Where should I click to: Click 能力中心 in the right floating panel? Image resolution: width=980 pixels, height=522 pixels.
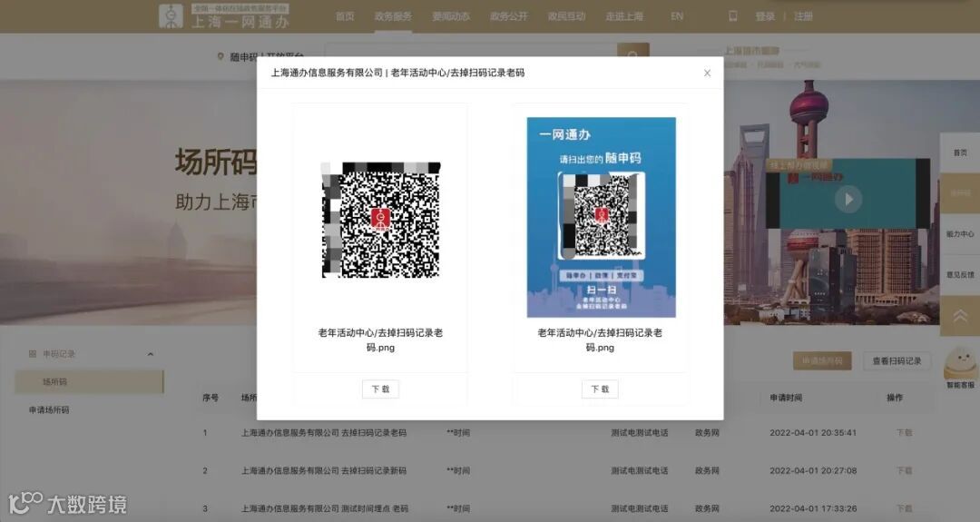coord(960,234)
